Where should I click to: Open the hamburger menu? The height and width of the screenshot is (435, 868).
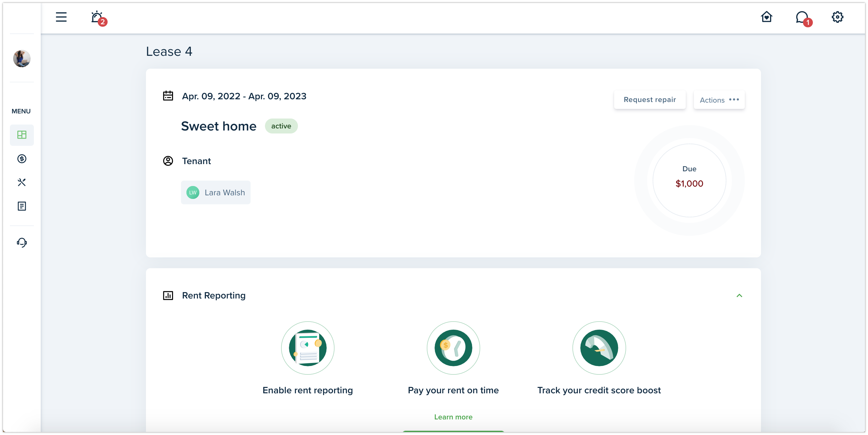pos(61,17)
